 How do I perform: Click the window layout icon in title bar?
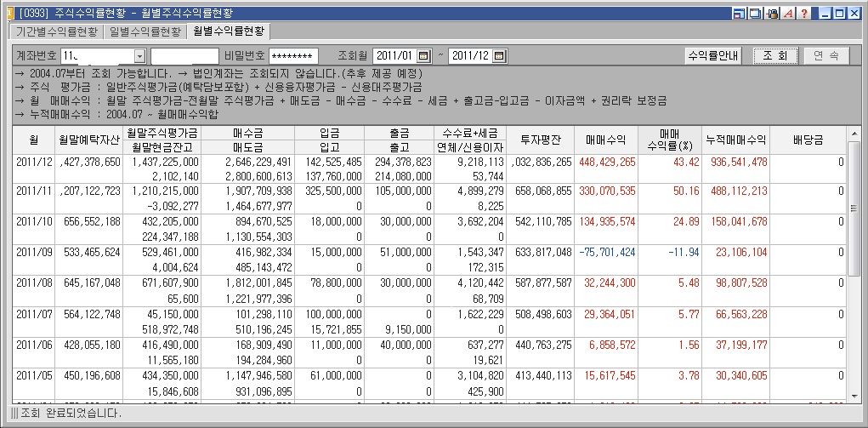[x=739, y=14]
